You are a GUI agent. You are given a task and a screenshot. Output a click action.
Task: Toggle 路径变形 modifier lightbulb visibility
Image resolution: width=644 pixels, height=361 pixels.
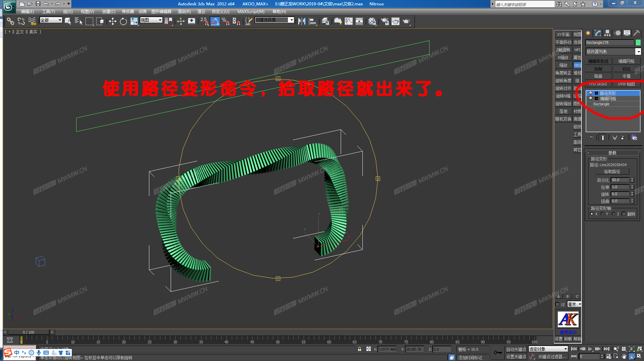[x=591, y=93]
